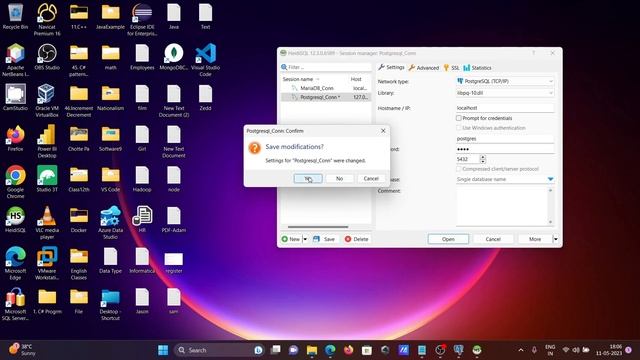Open the database name dropdown arrow
Image resolution: width=640 pixels, height=360 pixels.
[550, 179]
